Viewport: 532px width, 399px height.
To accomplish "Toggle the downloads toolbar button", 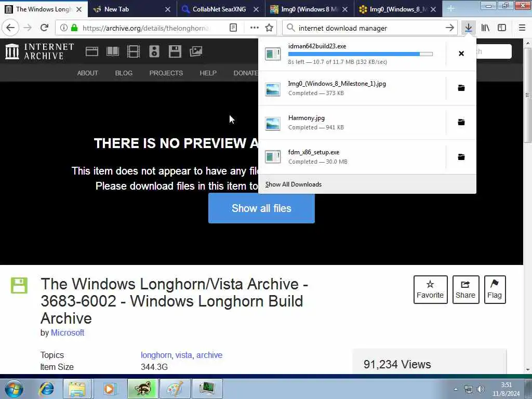I will (x=469, y=28).
